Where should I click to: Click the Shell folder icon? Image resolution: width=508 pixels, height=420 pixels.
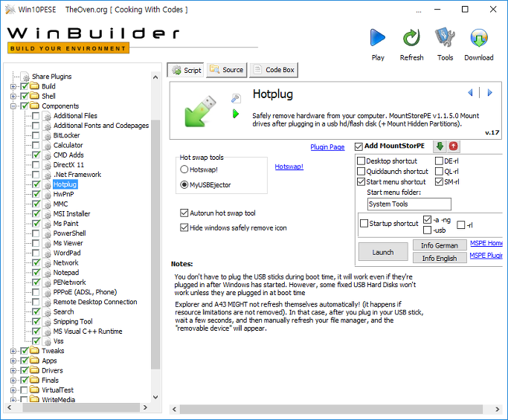[34, 96]
